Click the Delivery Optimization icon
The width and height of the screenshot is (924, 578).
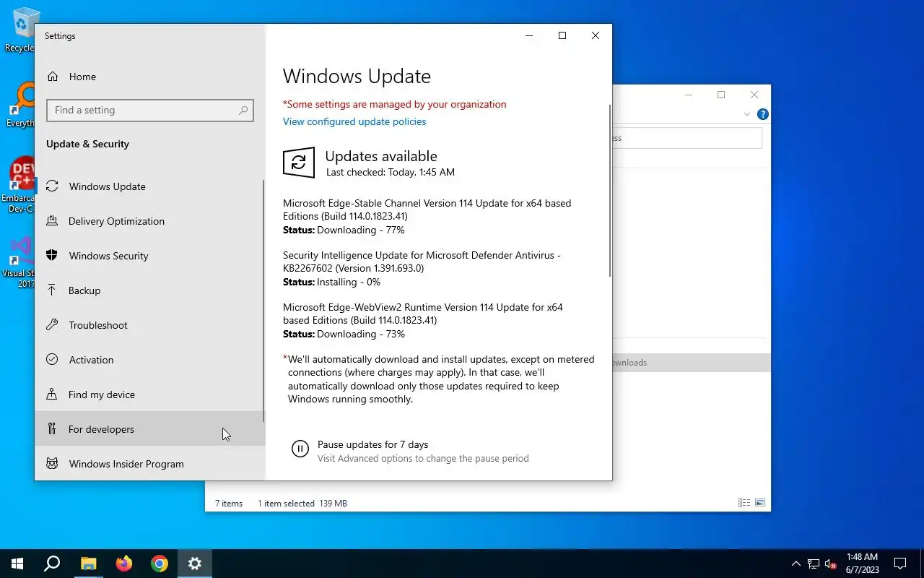[52, 221]
